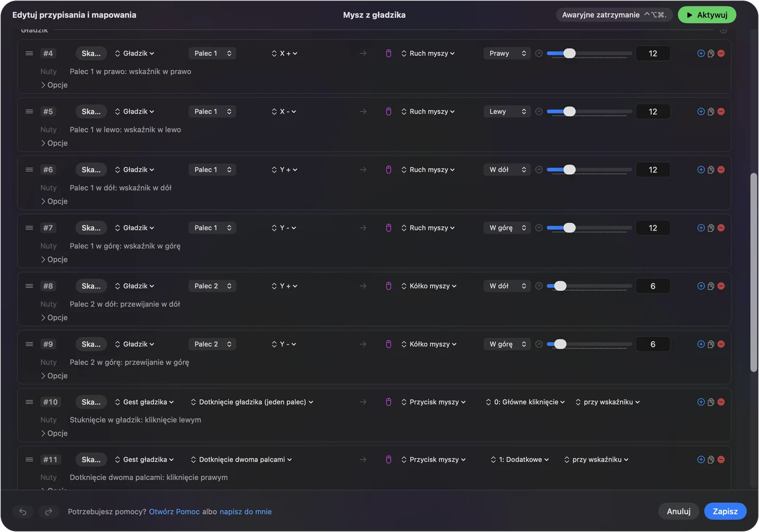Duplicate mapping row #8

pyautogui.click(x=711, y=286)
